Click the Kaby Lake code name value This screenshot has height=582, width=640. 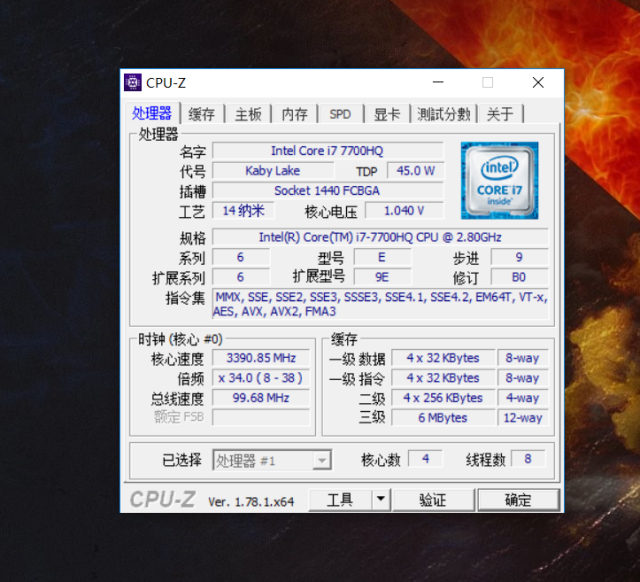tap(273, 171)
